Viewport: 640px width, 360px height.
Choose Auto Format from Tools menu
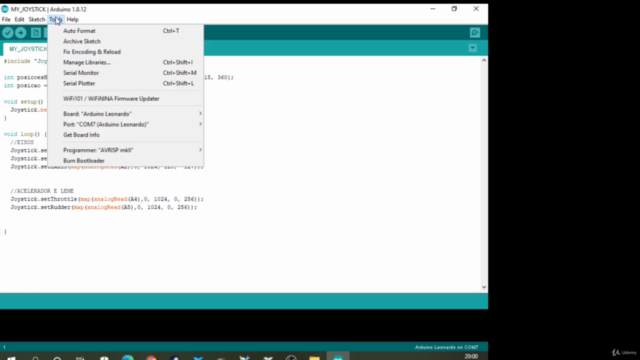click(x=126, y=31)
